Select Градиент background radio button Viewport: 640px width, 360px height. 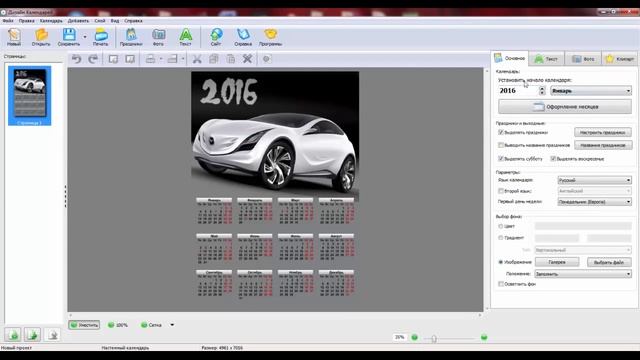pos(501,238)
